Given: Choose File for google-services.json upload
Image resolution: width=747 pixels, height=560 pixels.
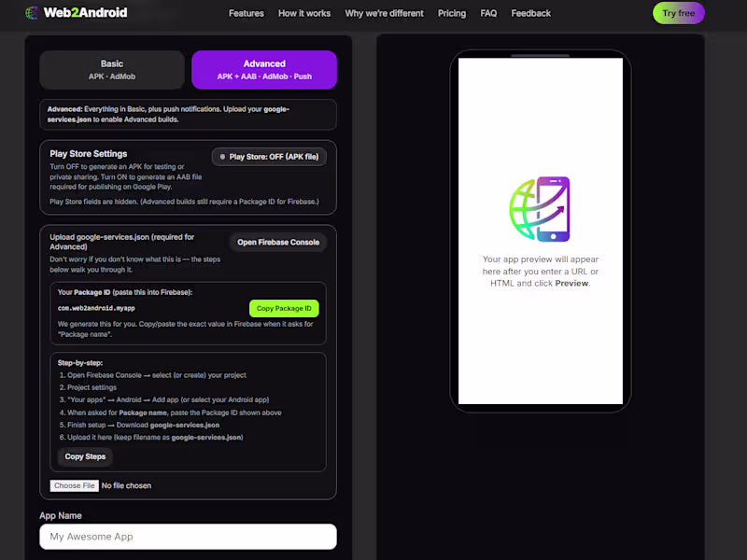Looking at the screenshot, I should click(x=75, y=485).
